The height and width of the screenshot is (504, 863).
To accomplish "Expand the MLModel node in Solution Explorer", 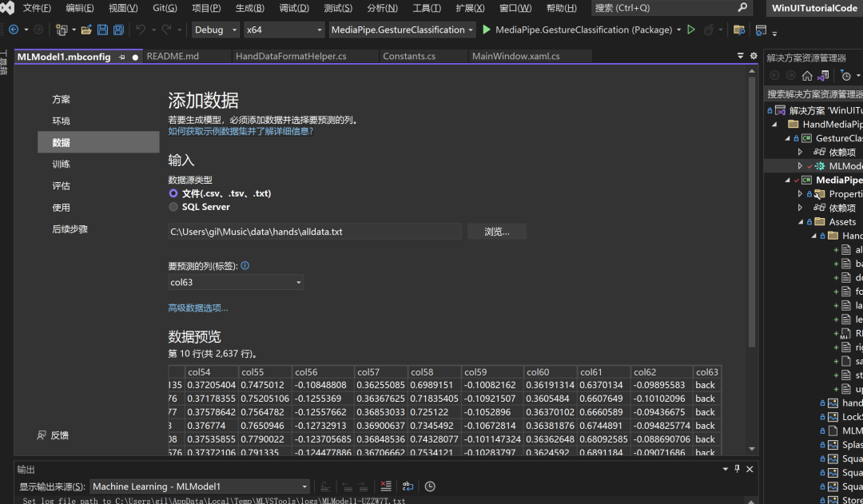I will (x=800, y=165).
